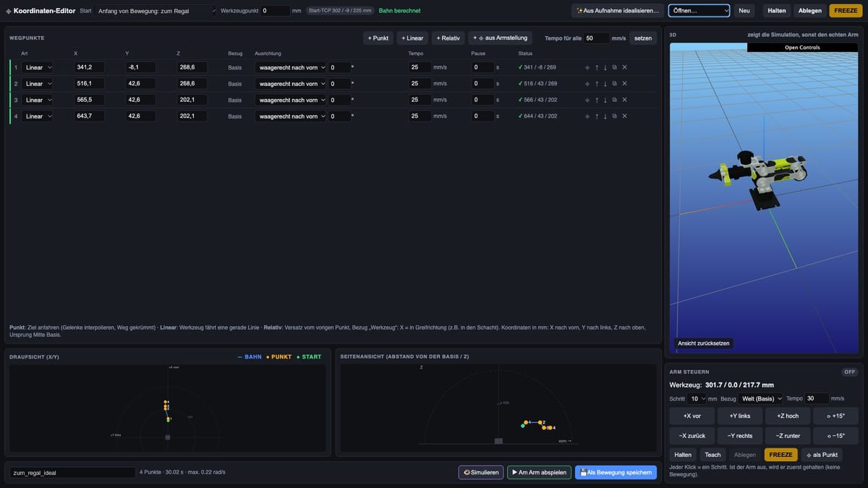Move waypoint 2 up with arrow icon
868x488 pixels.
click(597, 84)
